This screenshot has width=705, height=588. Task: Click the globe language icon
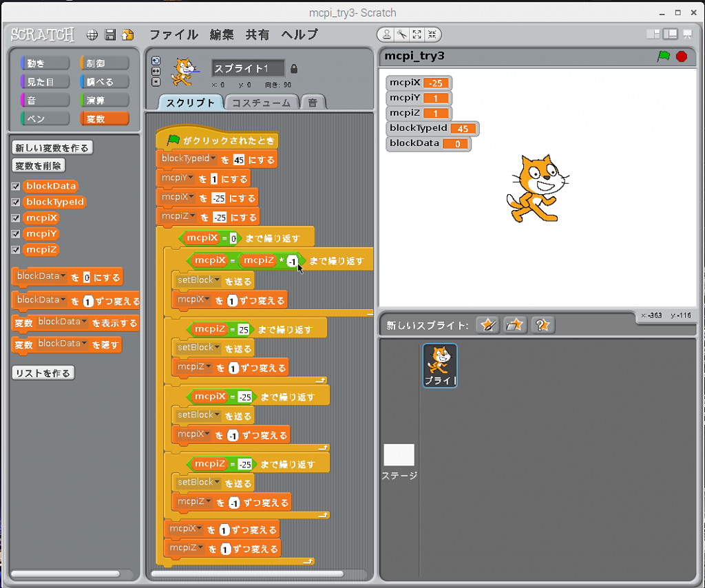coord(92,35)
